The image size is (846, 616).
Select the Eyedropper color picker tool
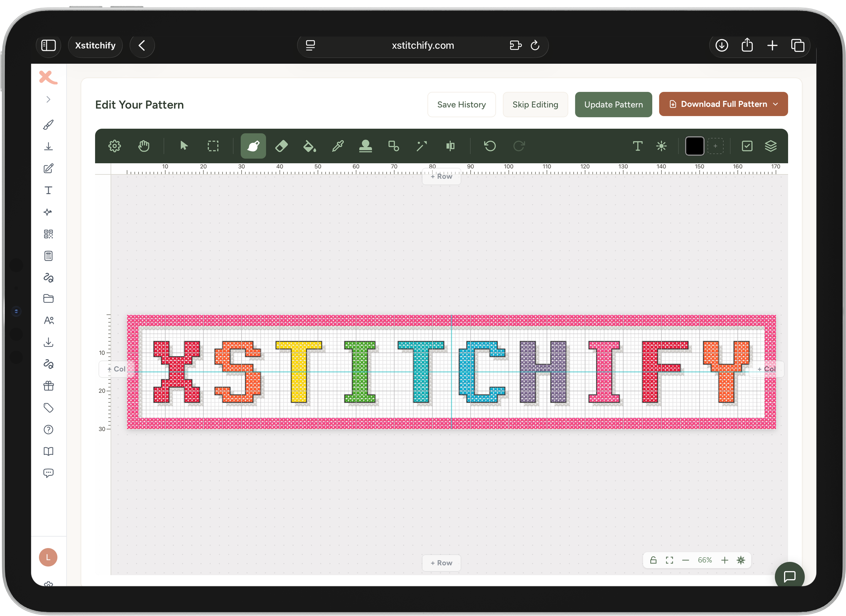338,146
